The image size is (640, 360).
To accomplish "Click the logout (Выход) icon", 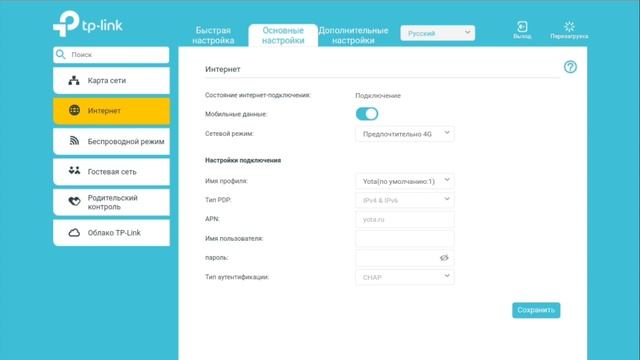I will 522,27.
